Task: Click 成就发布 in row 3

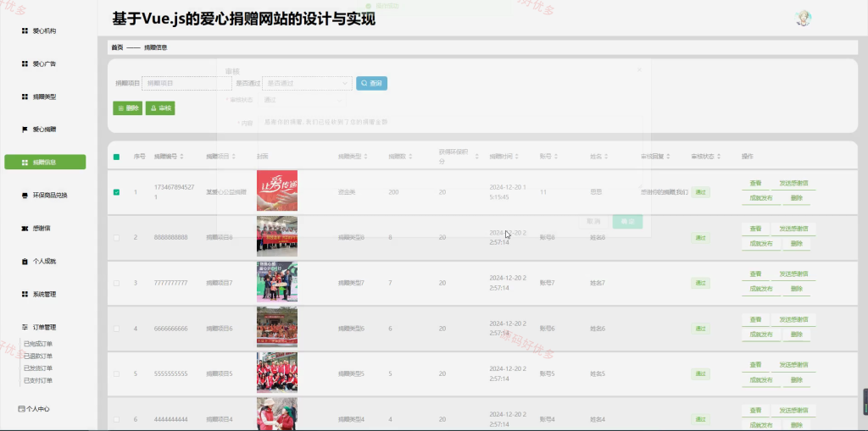Action: click(761, 289)
